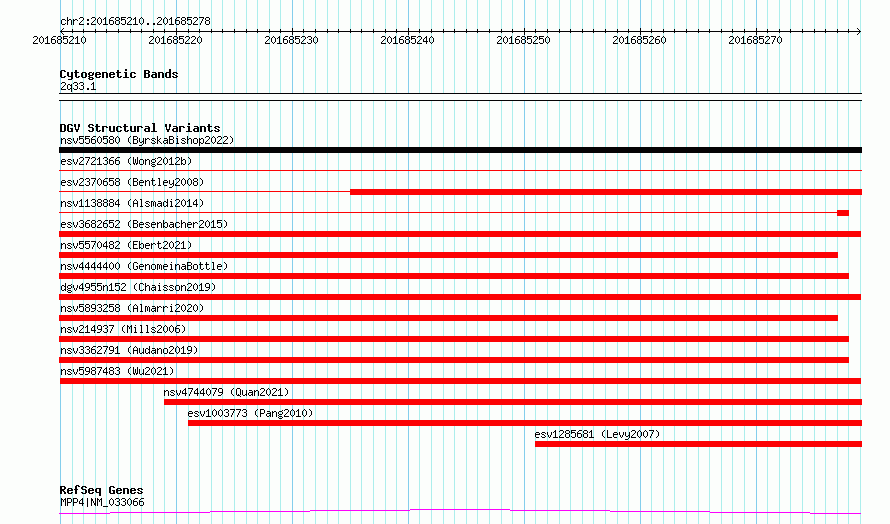Select variant label esv2721366 (Wong2012b)
This screenshot has height=524, width=890.
point(126,161)
